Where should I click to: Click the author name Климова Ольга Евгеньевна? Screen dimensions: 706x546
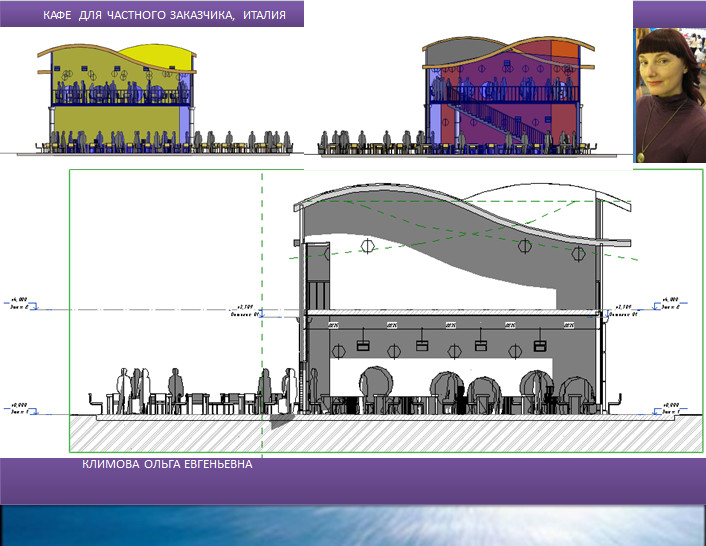pos(167,466)
